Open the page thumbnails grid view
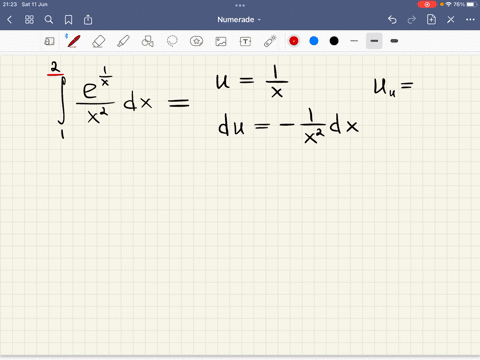This screenshot has height=360, width=480. (29, 20)
